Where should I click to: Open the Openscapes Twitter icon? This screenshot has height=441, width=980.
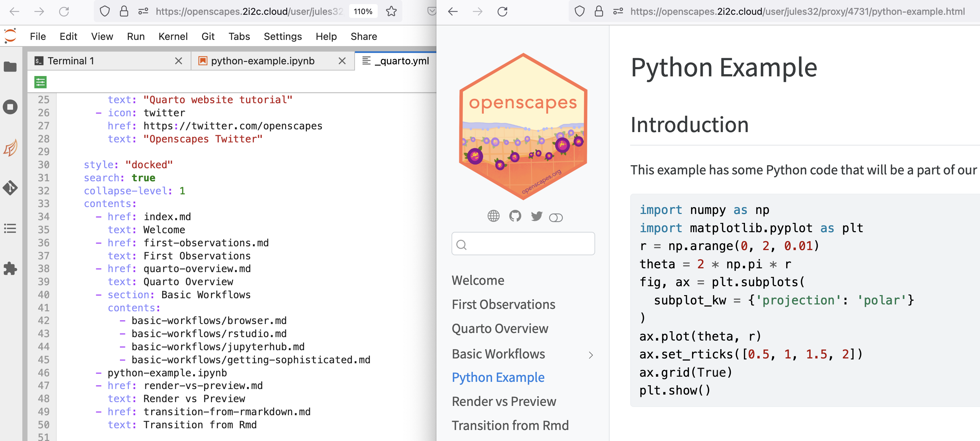[x=536, y=217]
